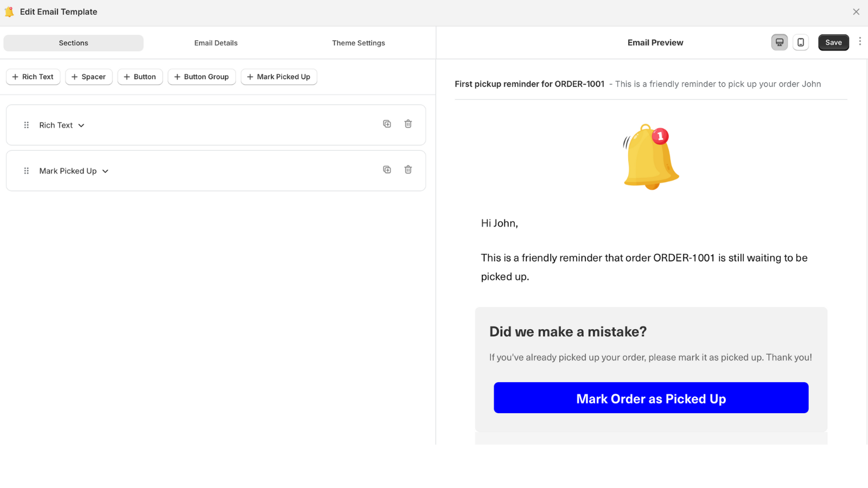868x488 pixels.
Task: Collapse the Rich Text section chevron
Action: [81, 125]
